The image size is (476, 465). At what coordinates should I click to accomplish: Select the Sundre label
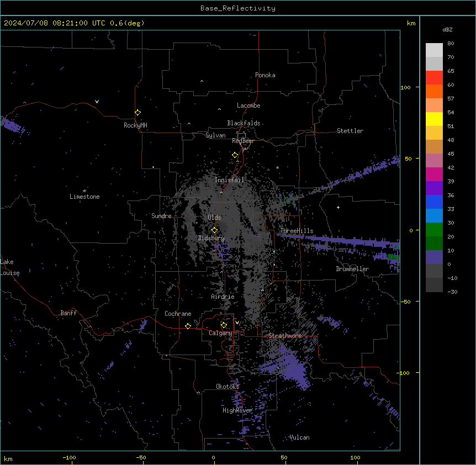point(161,216)
